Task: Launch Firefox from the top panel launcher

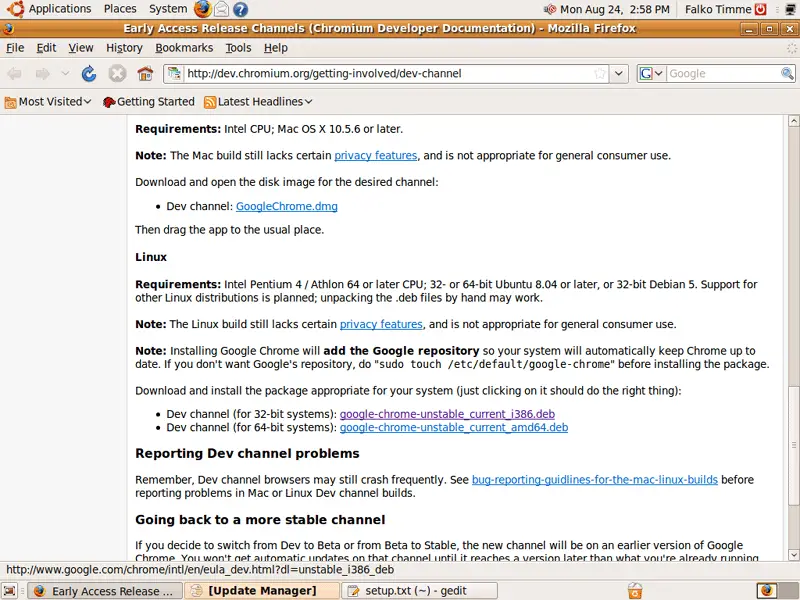Action: (203, 9)
